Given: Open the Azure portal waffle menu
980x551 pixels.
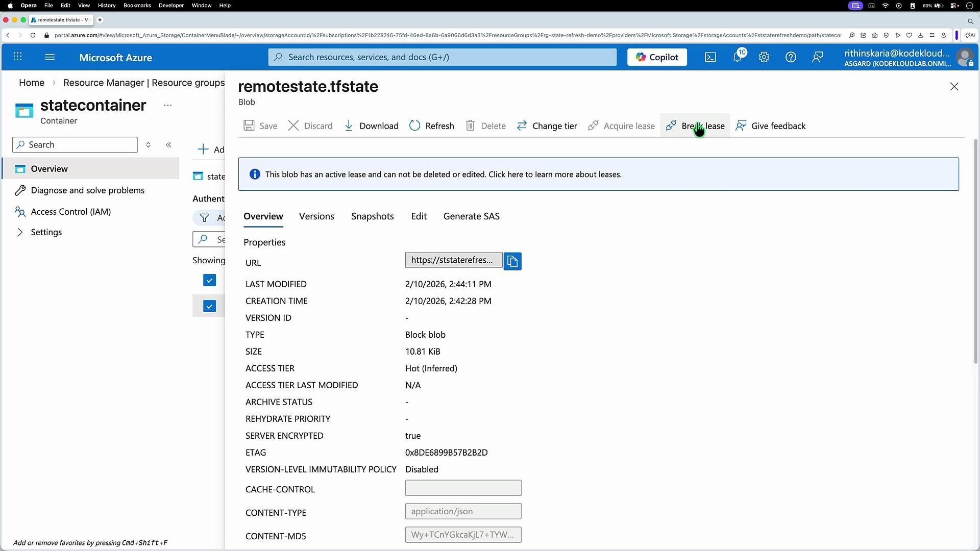Looking at the screenshot, I should (17, 57).
